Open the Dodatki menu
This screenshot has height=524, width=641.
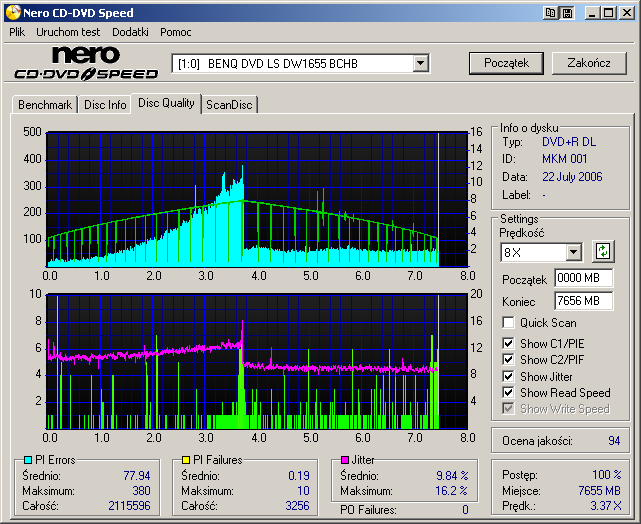(130, 32)
